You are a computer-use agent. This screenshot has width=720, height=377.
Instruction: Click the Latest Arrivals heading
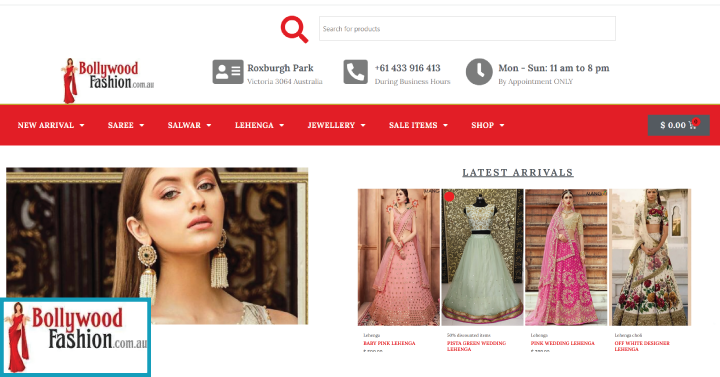tap(518, 173)
